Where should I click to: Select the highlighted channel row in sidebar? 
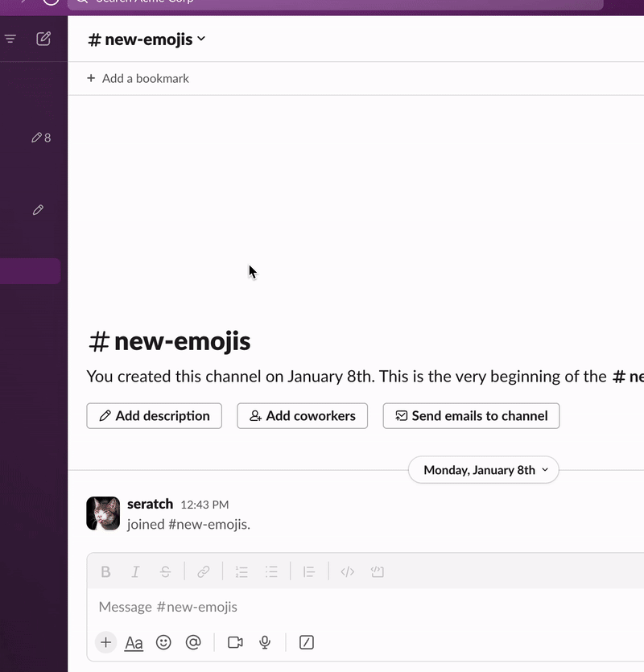[30, 271]
